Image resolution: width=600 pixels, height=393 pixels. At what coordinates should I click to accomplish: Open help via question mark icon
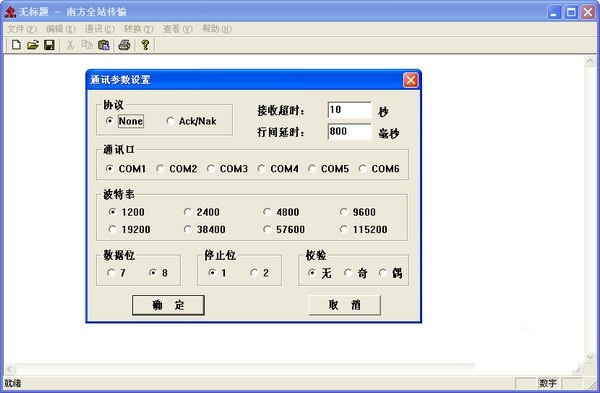pyautogui.click(x=145, y=45)
